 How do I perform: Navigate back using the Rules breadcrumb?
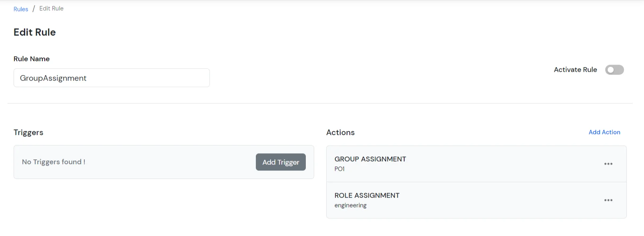click(x=21, y=8)
